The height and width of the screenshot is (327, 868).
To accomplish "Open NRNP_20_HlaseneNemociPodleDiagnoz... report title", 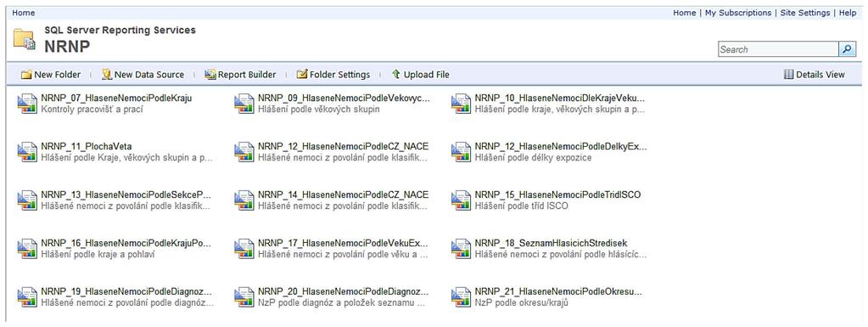I will coord(344,292).
